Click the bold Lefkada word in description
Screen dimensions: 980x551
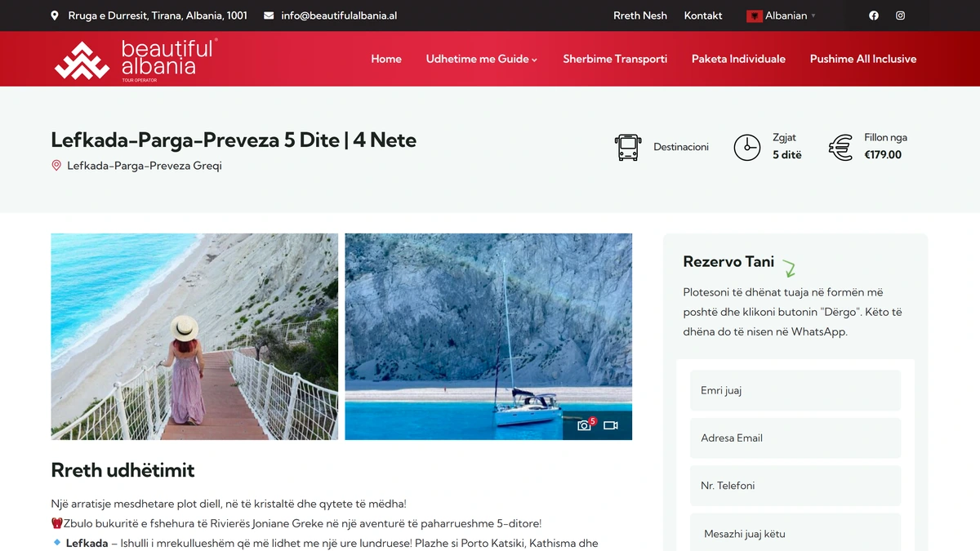(x=87, y=543)
